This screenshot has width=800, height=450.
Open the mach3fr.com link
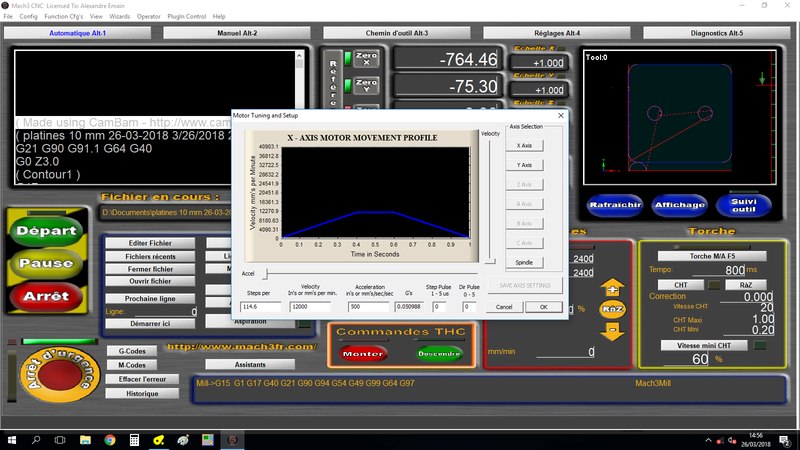[x=242, y=347]
